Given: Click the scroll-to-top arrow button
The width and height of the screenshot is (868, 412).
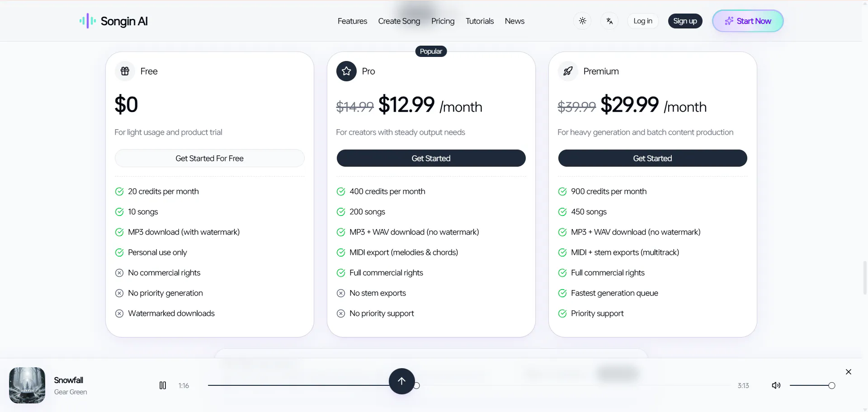Looking at the screenshot, I should (401, 381).
